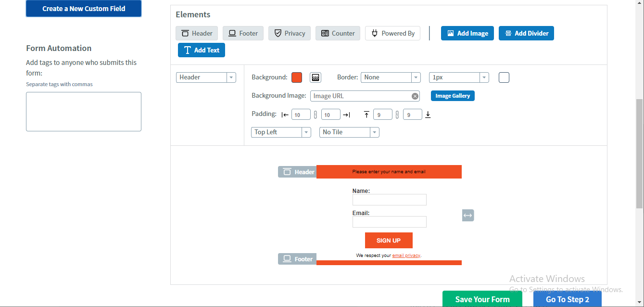The height and width of the screenshot is (307, 644).
Task: Expand the Header element selector dropdown
Action: [x=231, y=77]
